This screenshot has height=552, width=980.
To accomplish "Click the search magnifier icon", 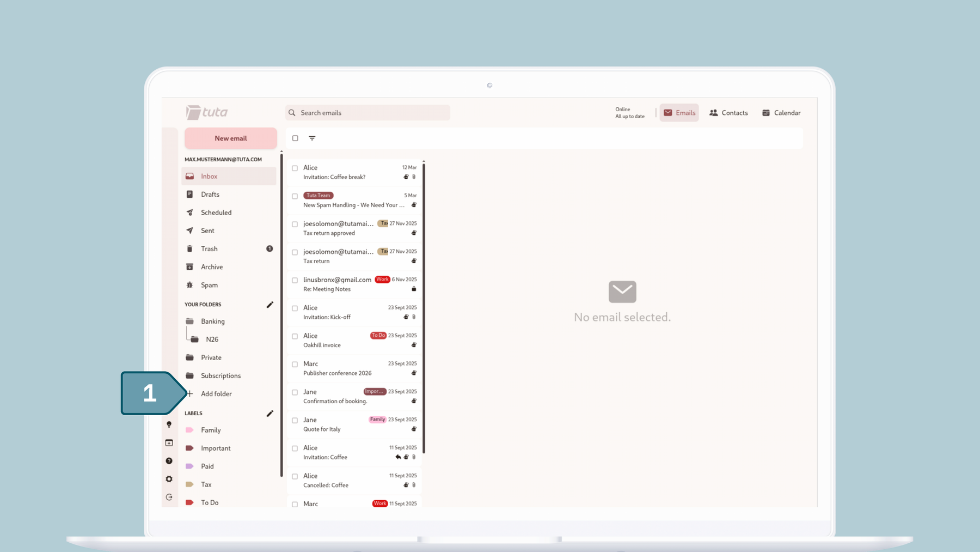I will [x=292, y=113].
